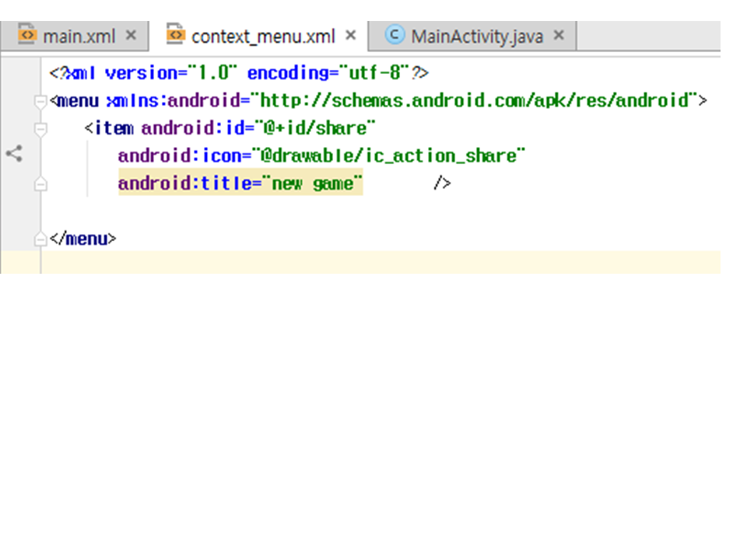Click the @drawable/ic_action_share resource reference
This screenshot has height=560, width=747.
393,156
